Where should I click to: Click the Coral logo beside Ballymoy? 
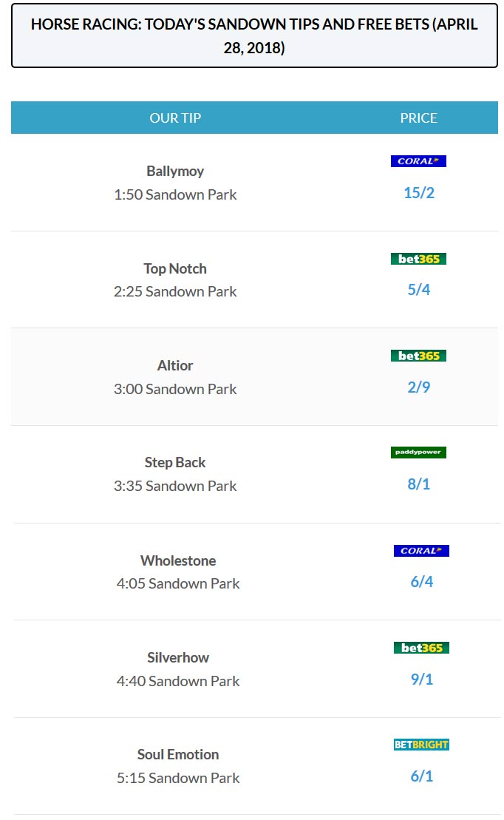(x=418, y=161)
